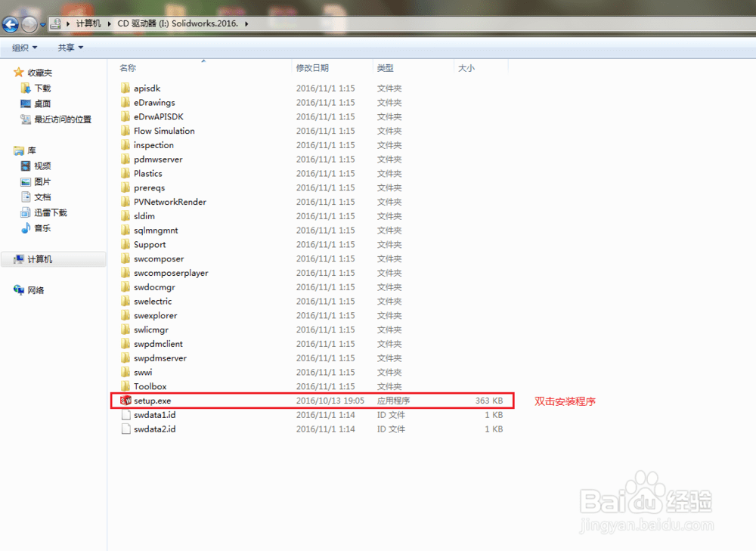This screenshot has width=756, height=551.
Task: Click the swpdmclient folder name
Action: (x=158, y=344)
